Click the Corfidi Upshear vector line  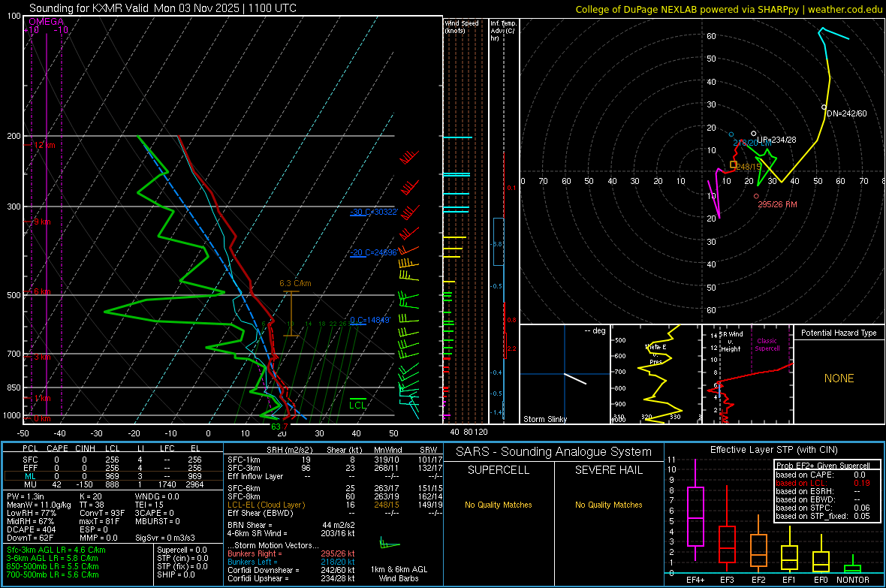[291, 577]
